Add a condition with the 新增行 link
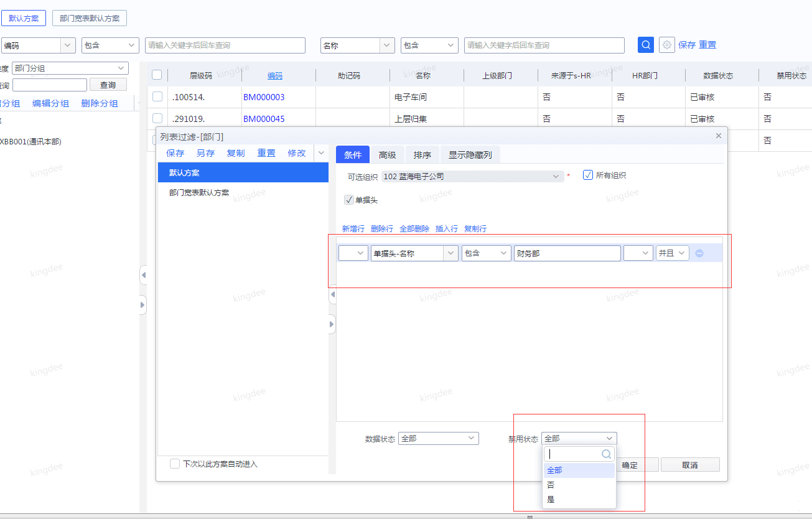Viewport: 812px width, 519px height. 353,228
